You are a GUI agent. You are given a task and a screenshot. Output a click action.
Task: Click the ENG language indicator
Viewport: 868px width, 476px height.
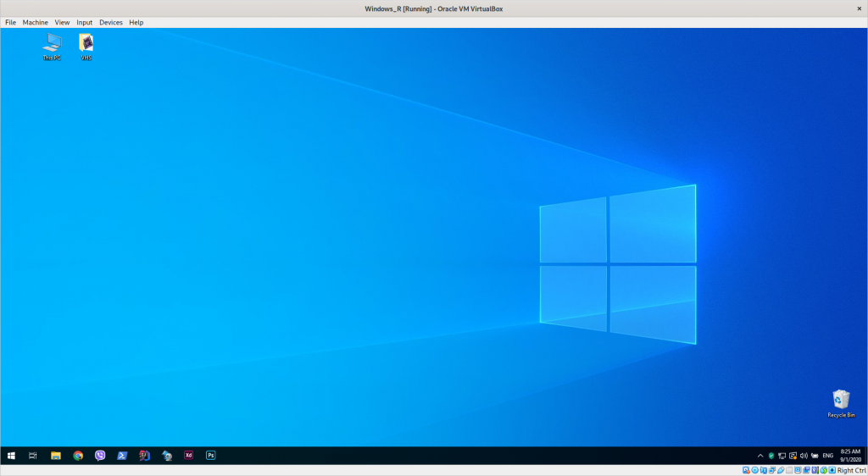coord(828,456)
